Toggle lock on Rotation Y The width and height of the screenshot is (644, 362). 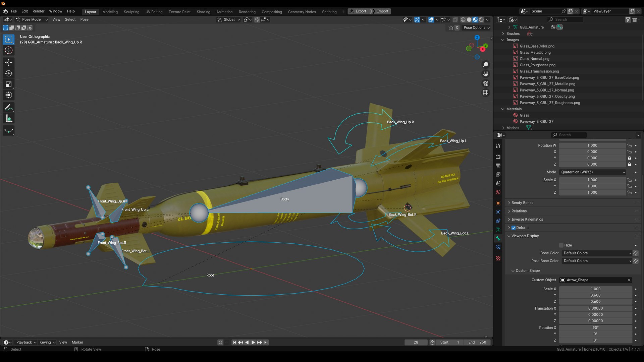tap(630, 158)
